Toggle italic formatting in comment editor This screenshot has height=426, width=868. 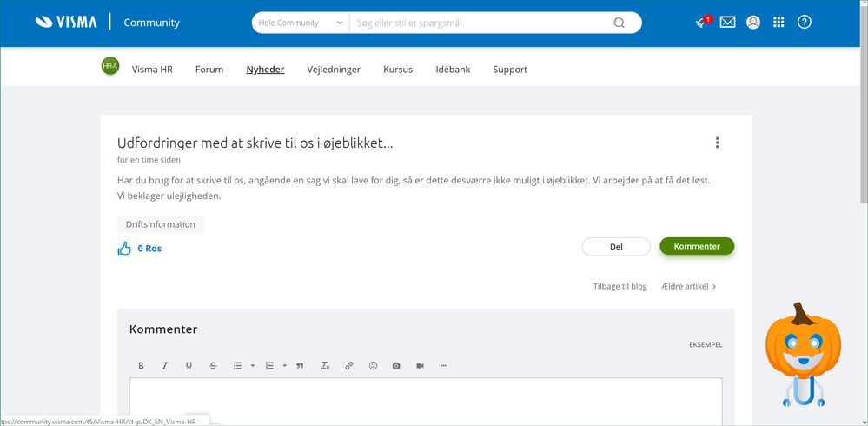pyautogui.click(x=165, y=366)
